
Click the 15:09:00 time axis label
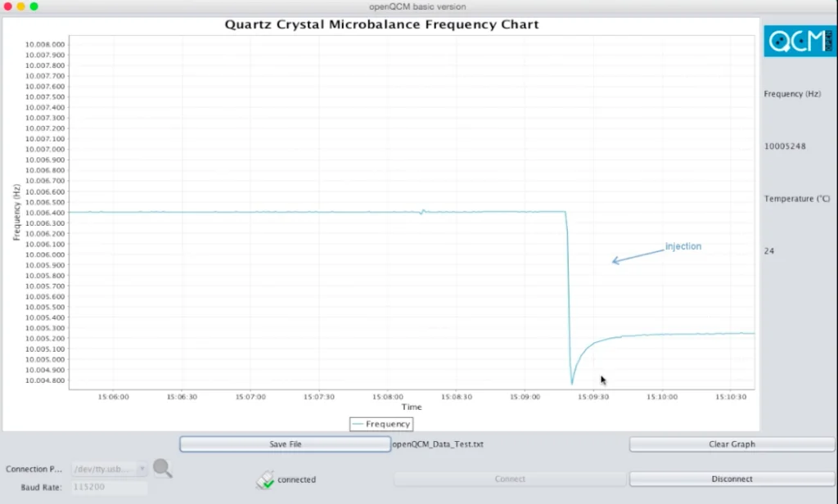click(x=525, y=397)
